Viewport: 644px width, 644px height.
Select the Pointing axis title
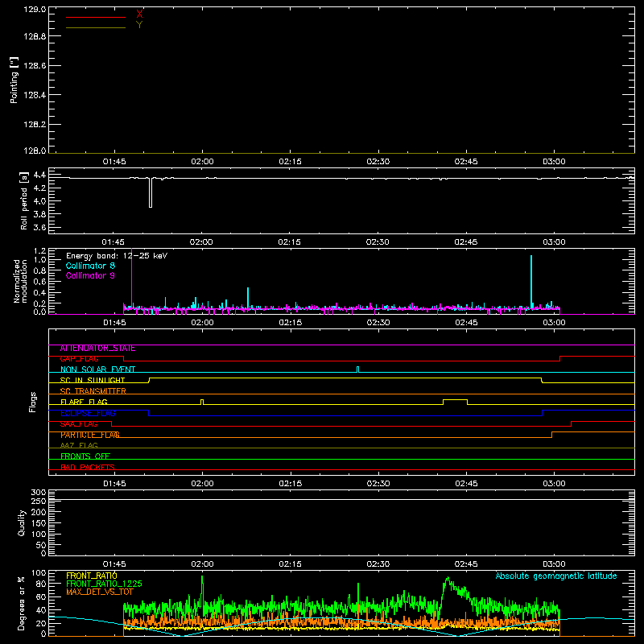tap(14, 80)
